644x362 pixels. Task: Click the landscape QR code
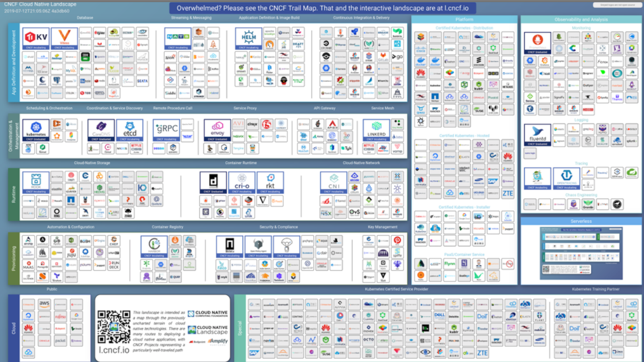[x=114, y=326]
